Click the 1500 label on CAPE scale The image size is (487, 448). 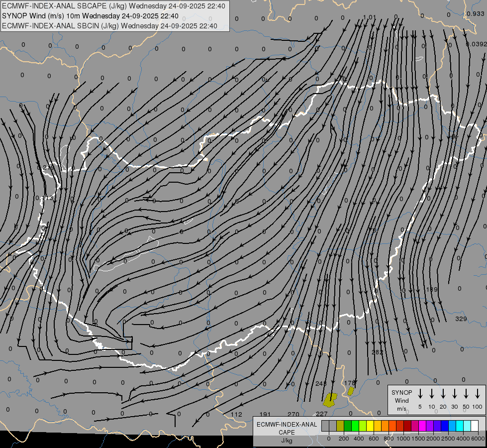tap(418, 439)
